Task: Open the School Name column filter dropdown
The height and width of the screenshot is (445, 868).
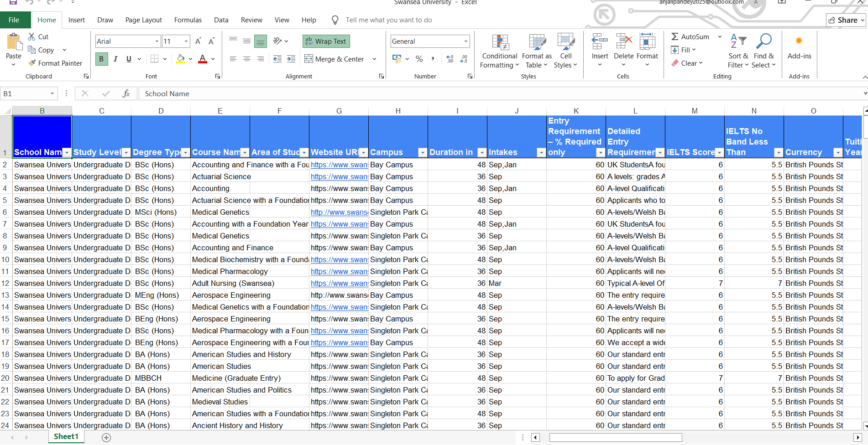Action: point(67,152)
